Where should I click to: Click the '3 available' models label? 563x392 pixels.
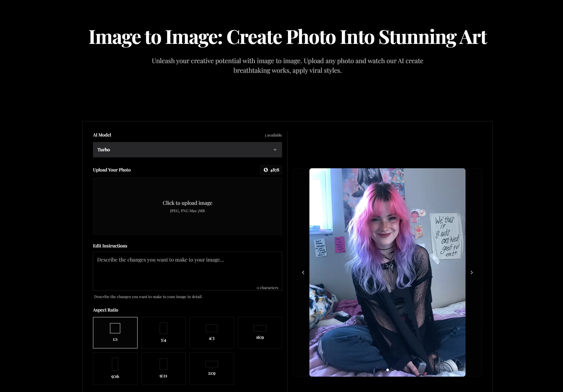click(273, 135)
